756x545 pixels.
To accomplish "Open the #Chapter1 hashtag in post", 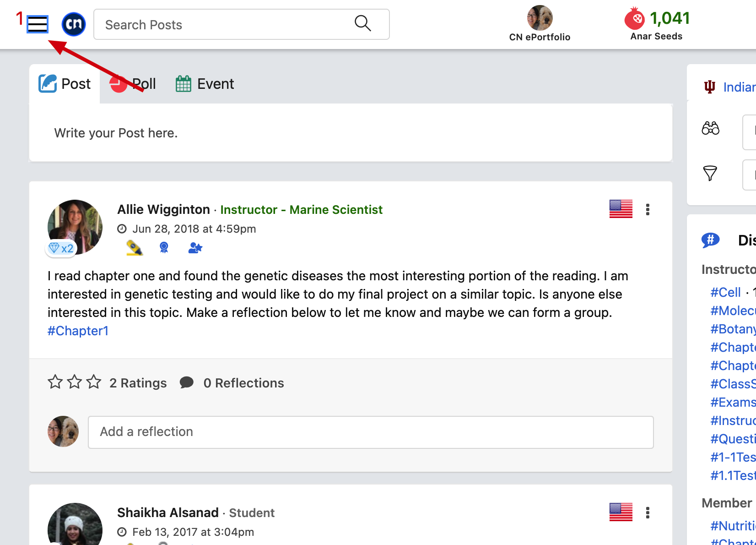I will (78, 331).
